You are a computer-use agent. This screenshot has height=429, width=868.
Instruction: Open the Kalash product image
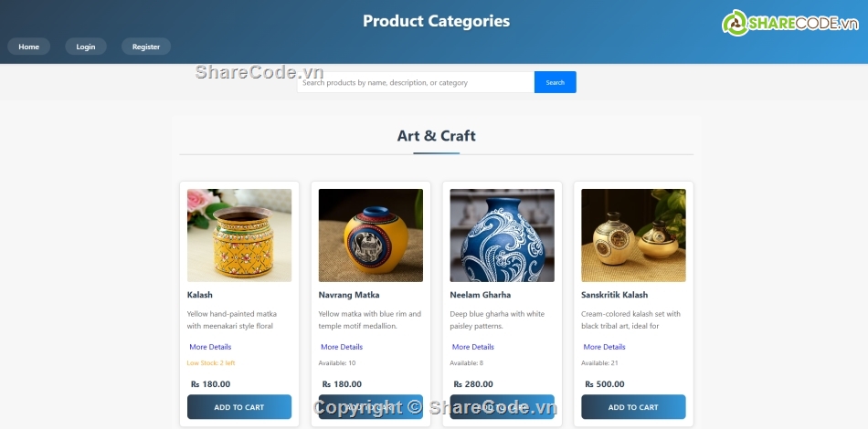point(239,235)
